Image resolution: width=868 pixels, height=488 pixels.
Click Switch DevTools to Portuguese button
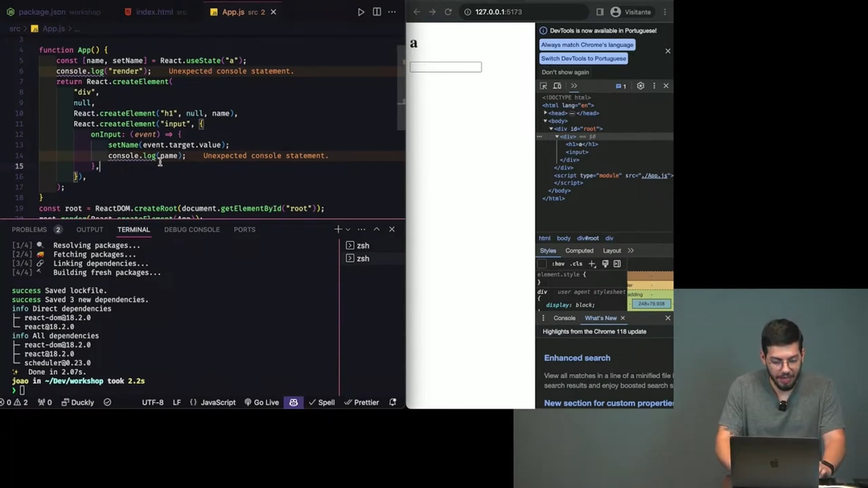click(x=583, y=59)
